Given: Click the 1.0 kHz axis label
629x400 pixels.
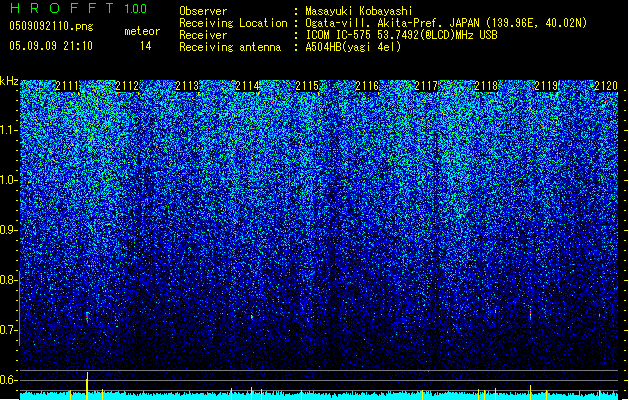Looking at the screenshot, I should coord(9,180).
